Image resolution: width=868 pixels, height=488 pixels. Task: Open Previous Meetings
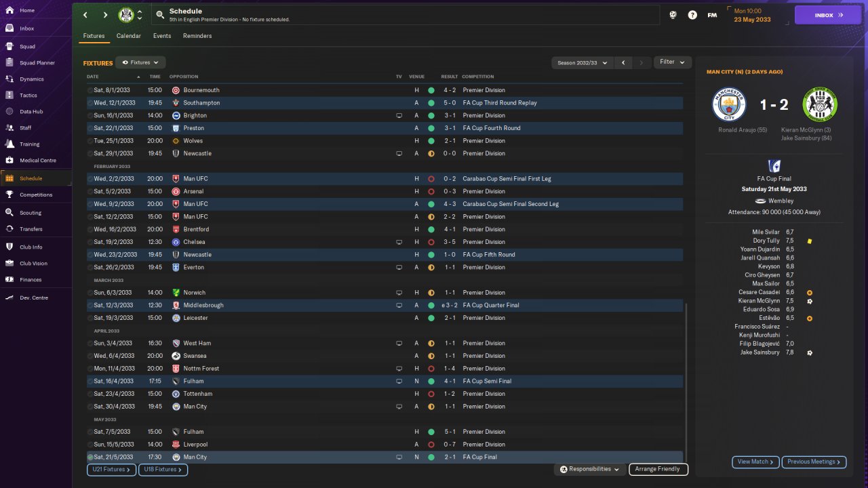(814, 462)
